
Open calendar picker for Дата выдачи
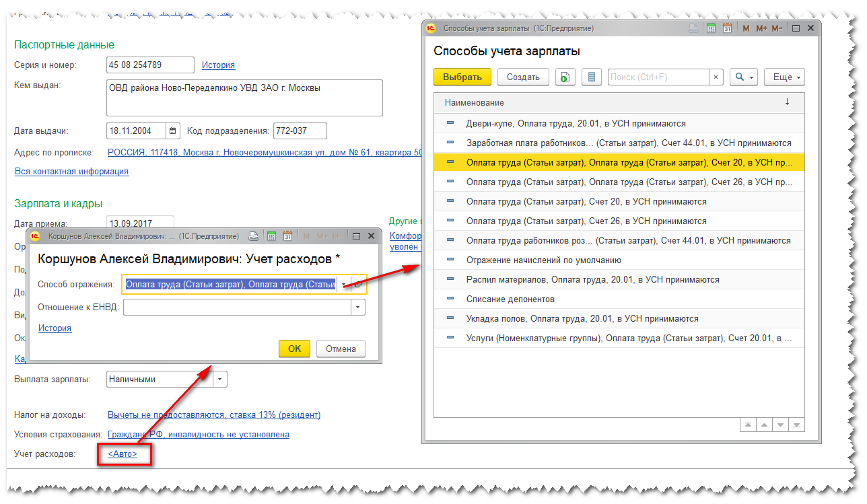[x=173, y=131]
